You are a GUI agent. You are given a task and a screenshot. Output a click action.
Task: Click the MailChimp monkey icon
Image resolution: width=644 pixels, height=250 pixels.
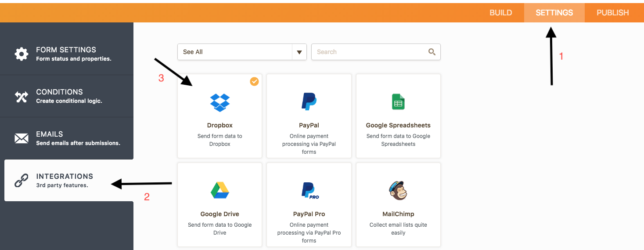[398, 190]
